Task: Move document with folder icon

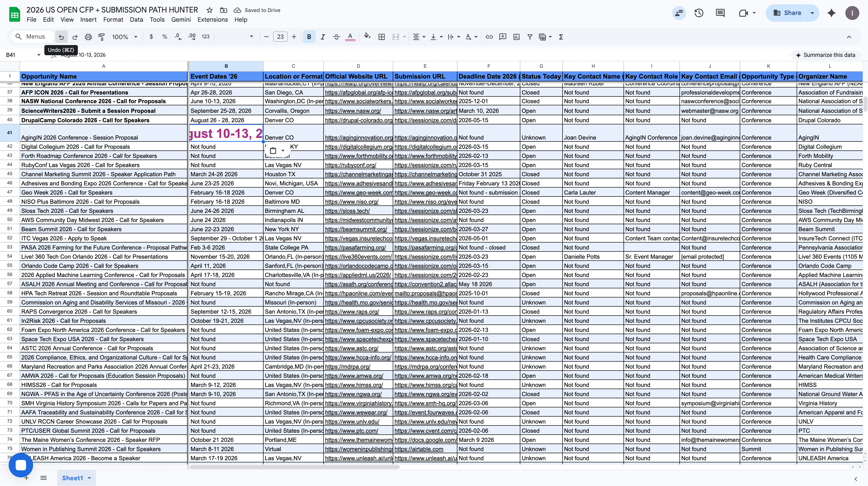Action: [x=224, y=10]
